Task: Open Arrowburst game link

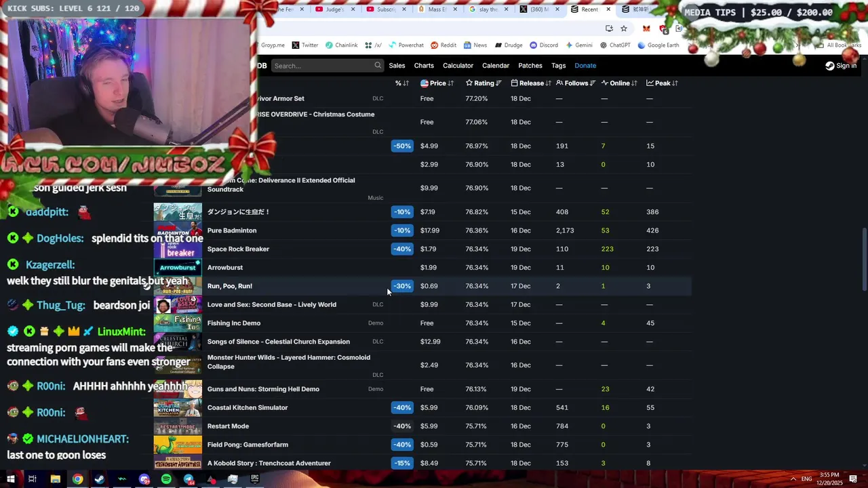Action: 224,268
